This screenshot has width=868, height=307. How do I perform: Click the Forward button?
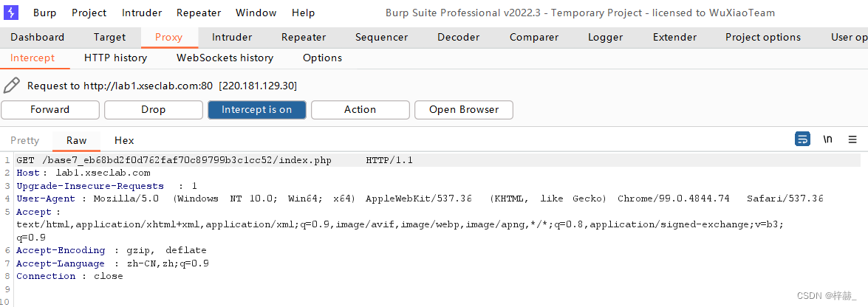49,109
